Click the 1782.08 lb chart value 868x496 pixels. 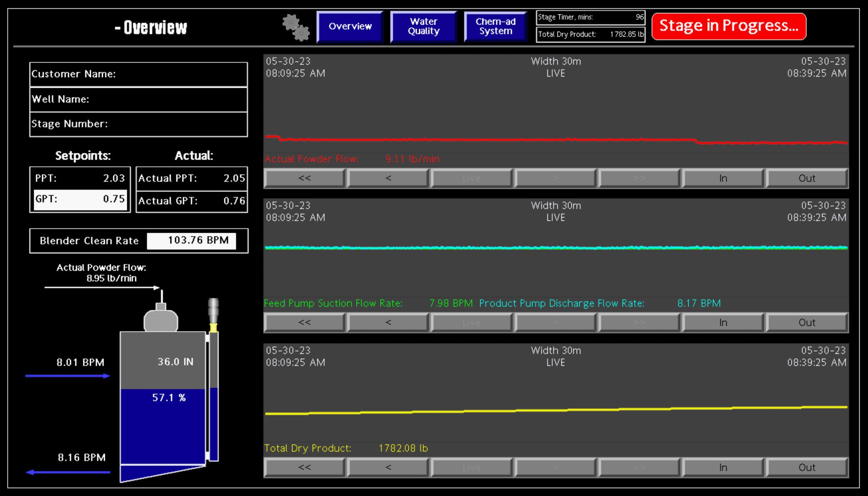coord(403,449)
